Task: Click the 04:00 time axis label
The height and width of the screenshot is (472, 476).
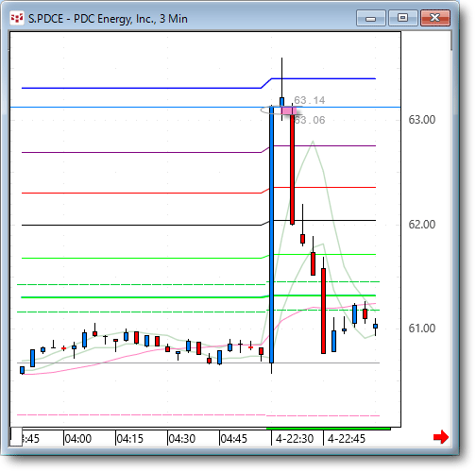Action: [x=78, y=438]
